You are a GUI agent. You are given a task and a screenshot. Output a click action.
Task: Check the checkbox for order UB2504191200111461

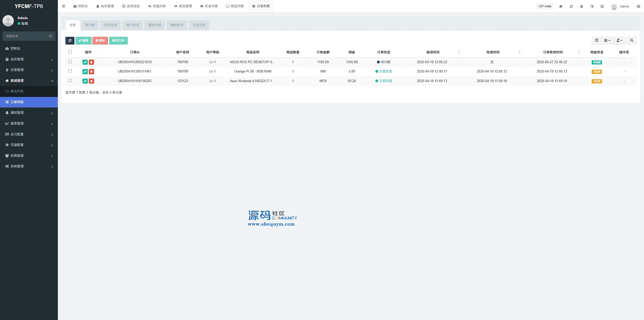tap(70, 71)
